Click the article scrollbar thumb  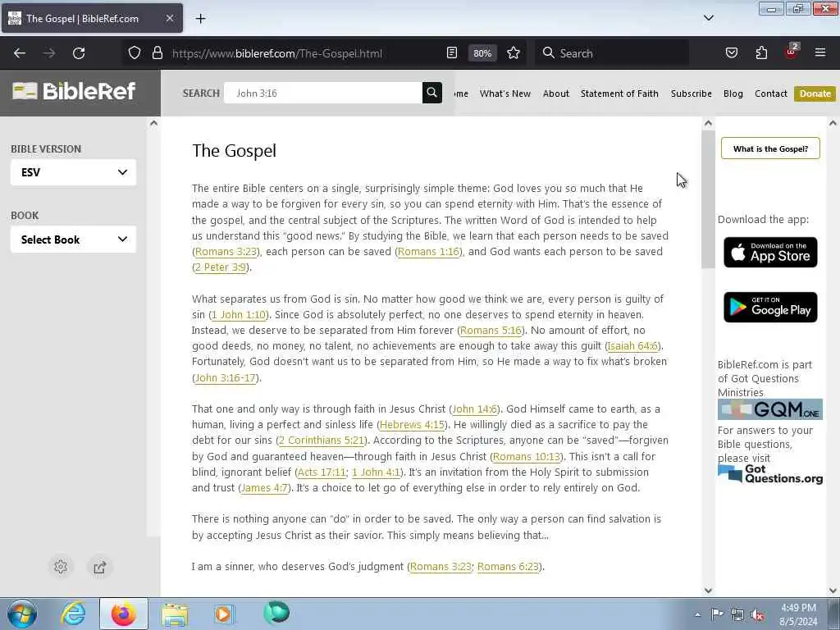point(708,199)
